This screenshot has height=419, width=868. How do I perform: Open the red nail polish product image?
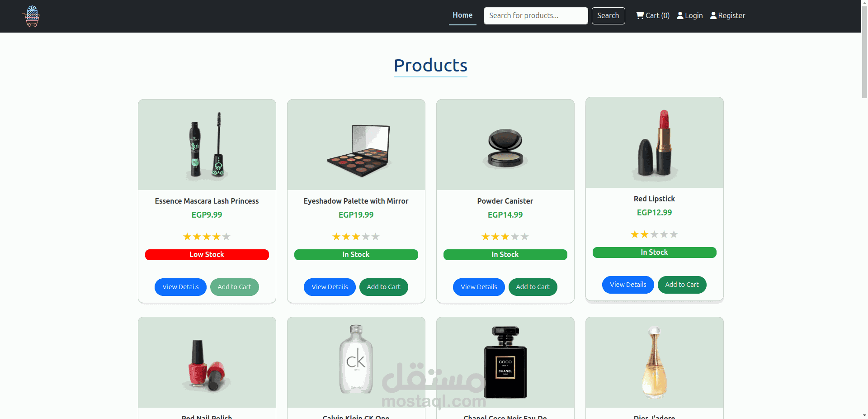[207, 362]
